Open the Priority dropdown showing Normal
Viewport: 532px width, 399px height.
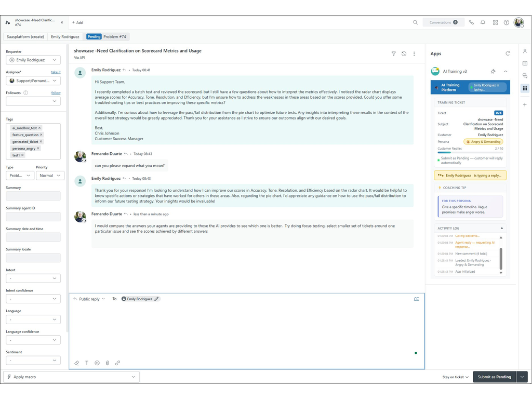click(x=50, y=176)
